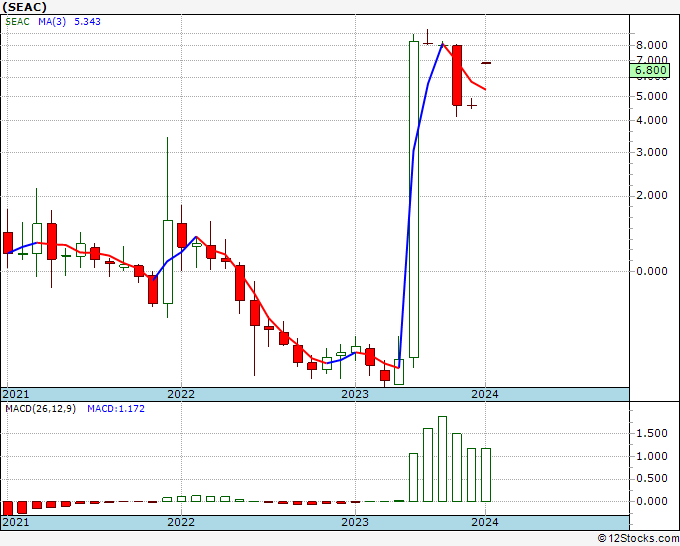Click 2023 on MACD panel timeline

click(355, 522)
